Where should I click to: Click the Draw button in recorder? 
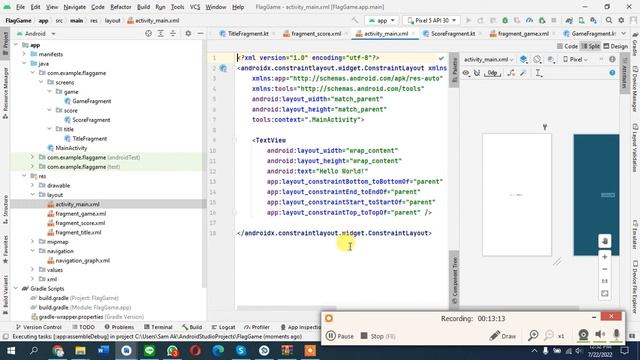(x=503, y=336)
